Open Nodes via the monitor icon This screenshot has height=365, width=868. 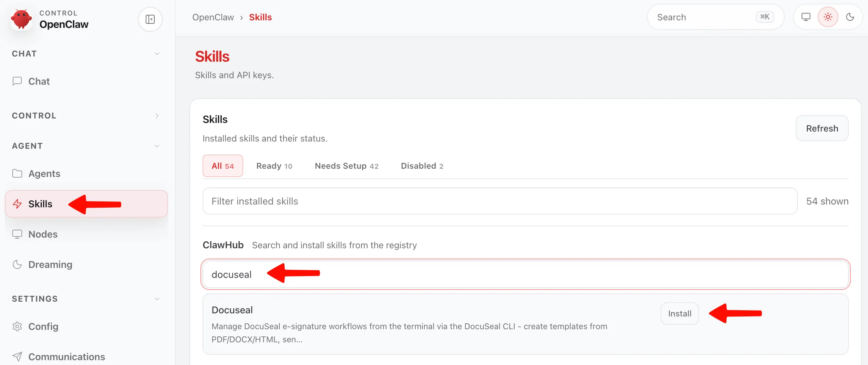(x=17, y=234)
